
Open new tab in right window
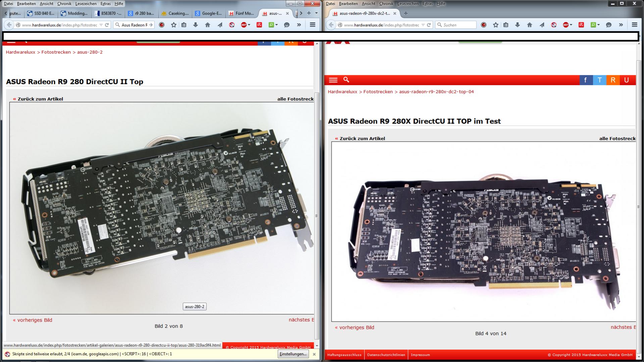[x=406, y=13]
